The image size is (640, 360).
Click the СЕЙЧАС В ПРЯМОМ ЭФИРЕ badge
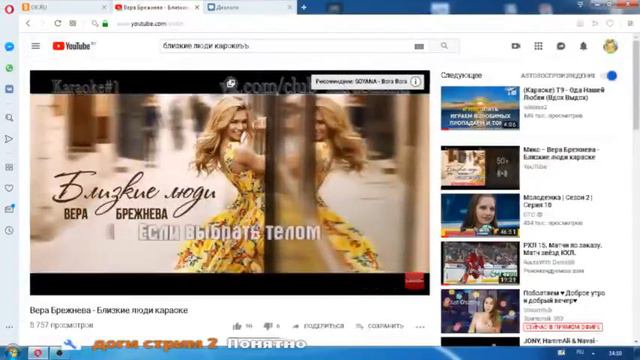pos(563,327)
